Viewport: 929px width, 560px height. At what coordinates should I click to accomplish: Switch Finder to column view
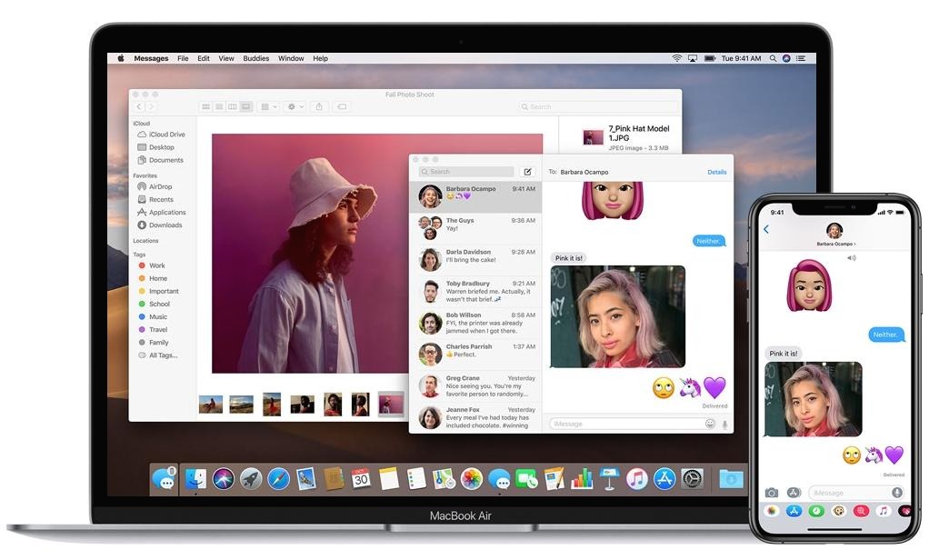point(233,106)
